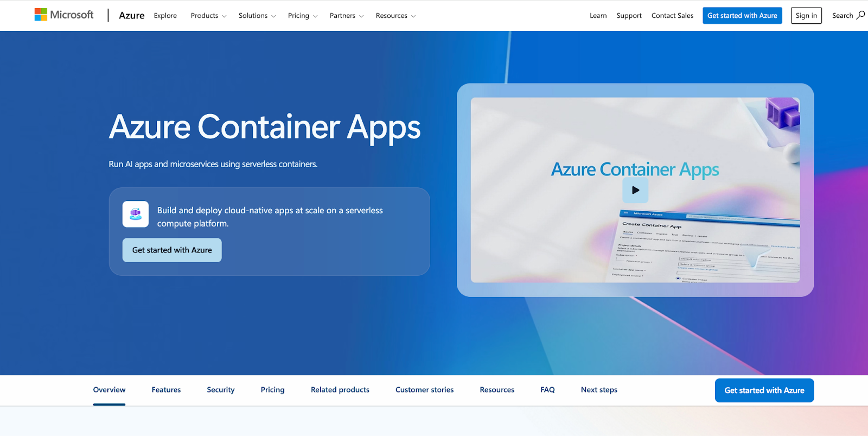Open the Explore menu item
The width and height of the screenshot is (868, 436).
tap(165, 16)
